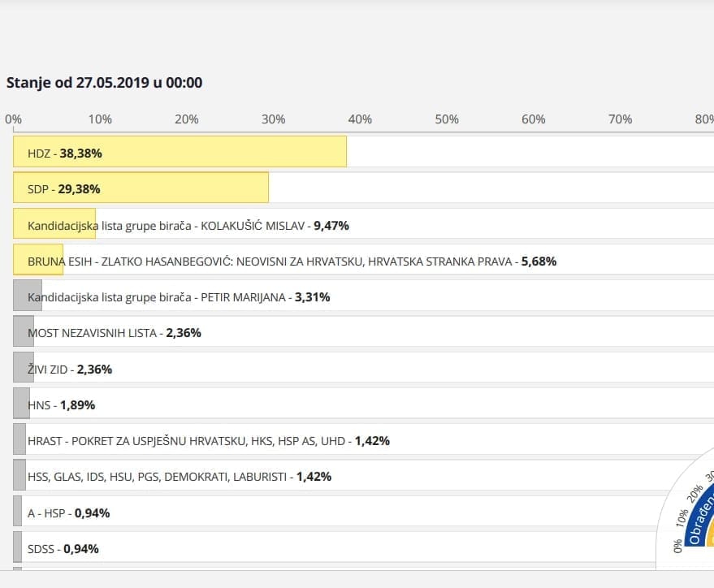Click the 70% axis label

pyautogui.click(x=620, y=119)
